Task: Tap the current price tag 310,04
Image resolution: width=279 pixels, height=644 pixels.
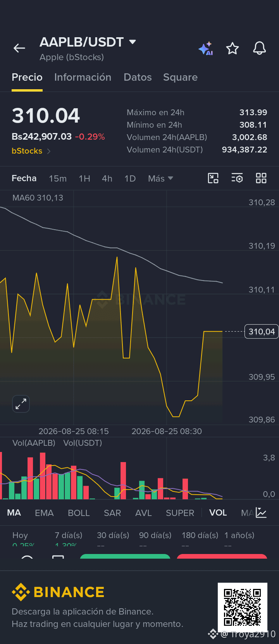Action: [x=262, y=331]
